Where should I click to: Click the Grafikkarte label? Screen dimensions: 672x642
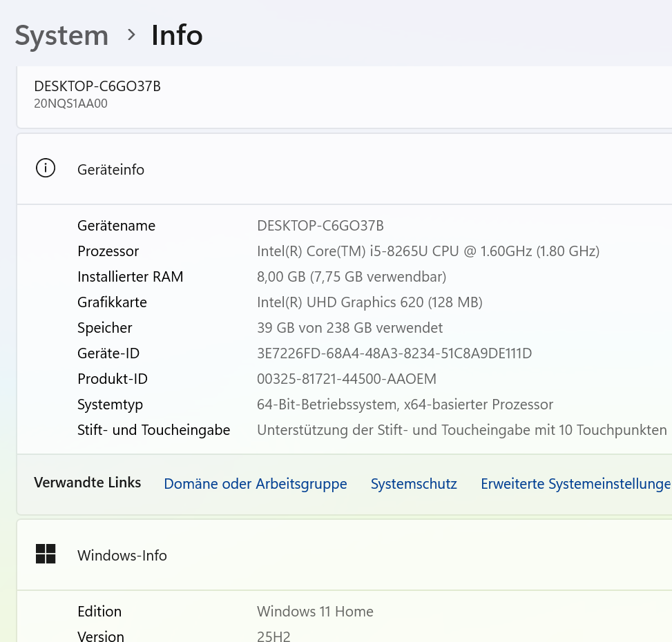pyautogui.click(x=112, y=302)
